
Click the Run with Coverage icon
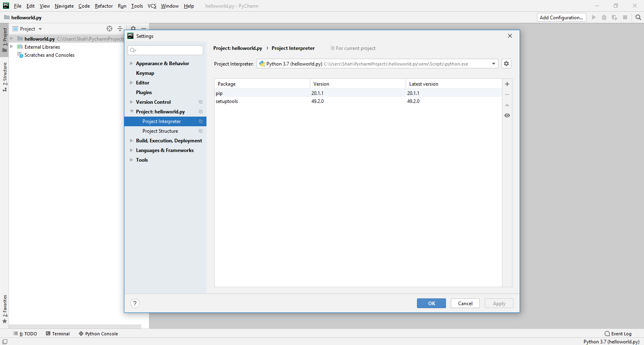click(x=615, y=17)
